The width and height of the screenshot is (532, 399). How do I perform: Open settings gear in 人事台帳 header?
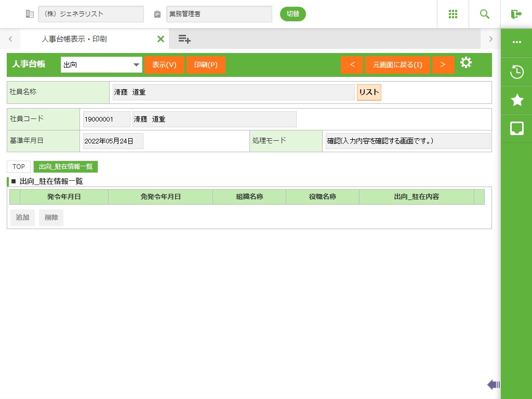click(x=466, y=63)
